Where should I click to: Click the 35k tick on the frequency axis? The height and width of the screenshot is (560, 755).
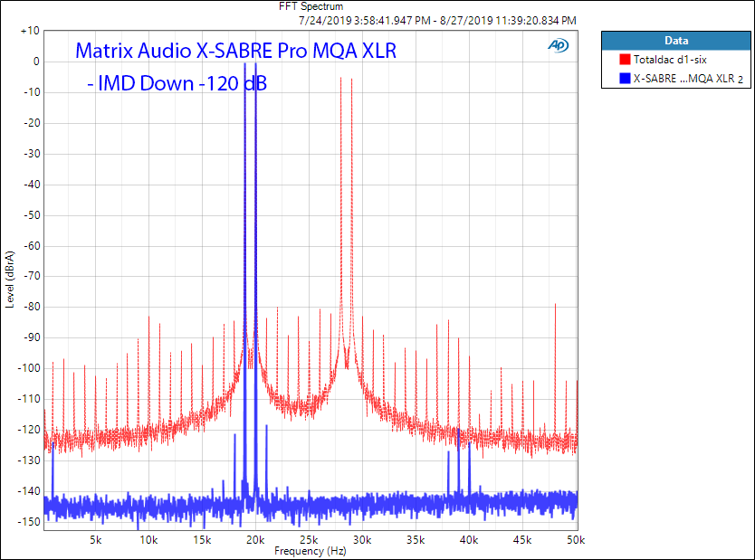(x=415, y=540)
